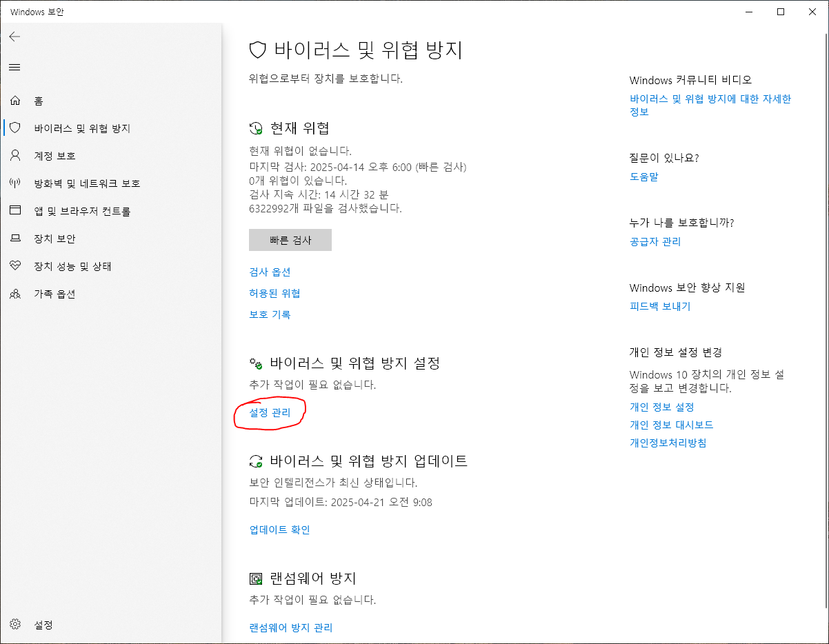Click the 현재 위협 heading
Screen dimensions: 829x644
pos(299,128)
